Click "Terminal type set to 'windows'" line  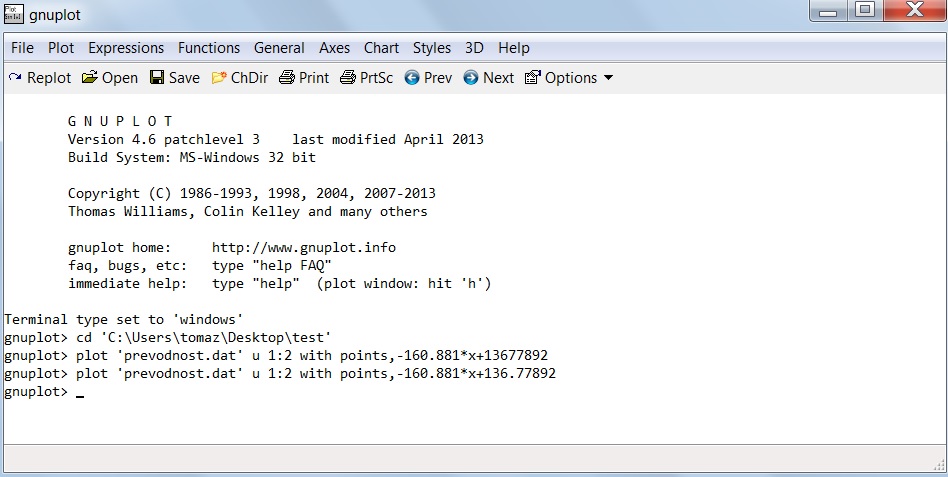124,319
